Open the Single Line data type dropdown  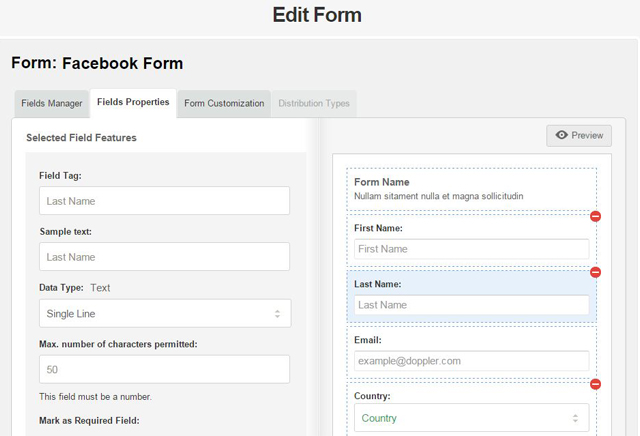(x=165, y=314)
